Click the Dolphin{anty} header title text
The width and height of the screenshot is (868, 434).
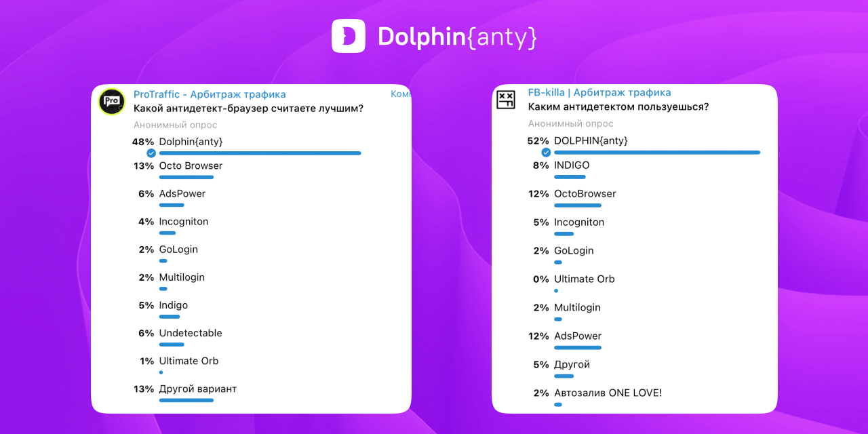(457, 37)
